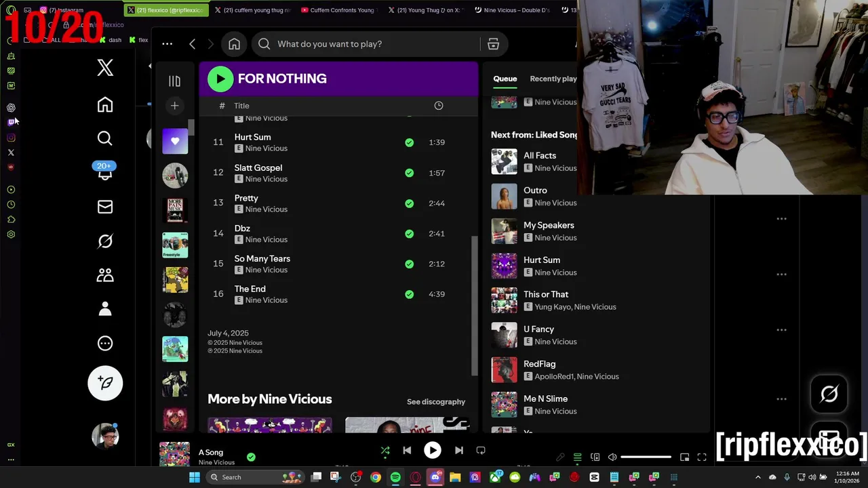
Task: Open Messages envelope in X sidebar
Action: pyautogui.click(x=105, y=207)
